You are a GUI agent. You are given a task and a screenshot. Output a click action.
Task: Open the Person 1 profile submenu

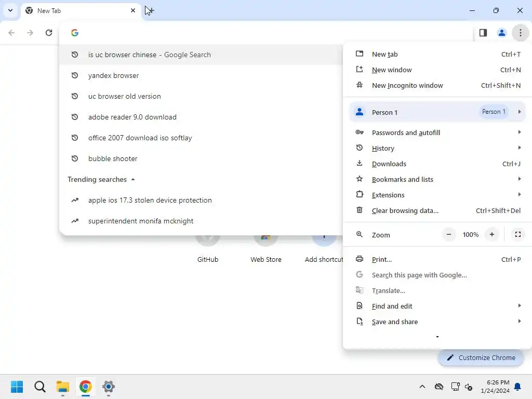point(437,112)
